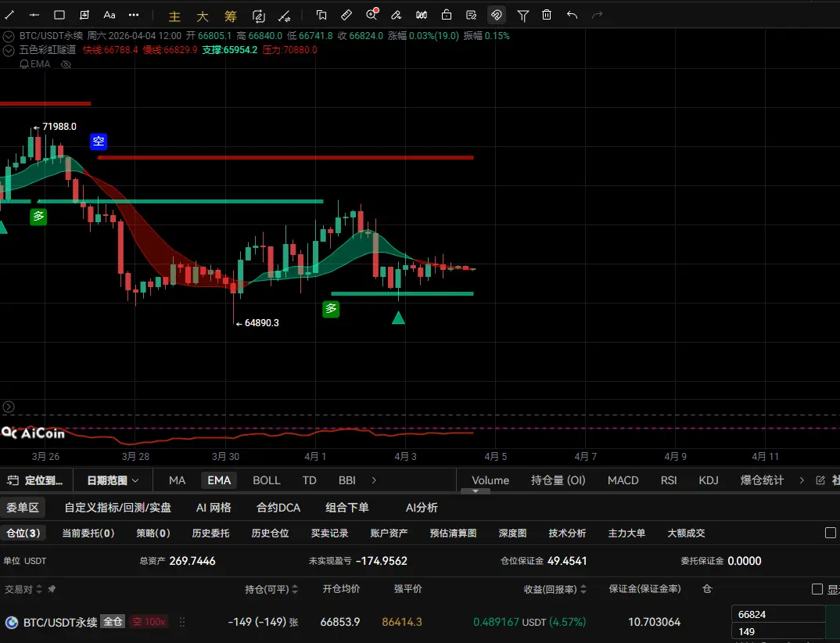Open the 日期范围 dropdown
Screen dimensions: 840x643
tap(113, 480)
